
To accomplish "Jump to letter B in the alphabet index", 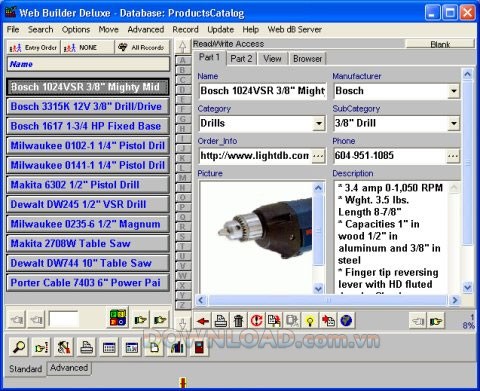I will (x=183, y=70).
